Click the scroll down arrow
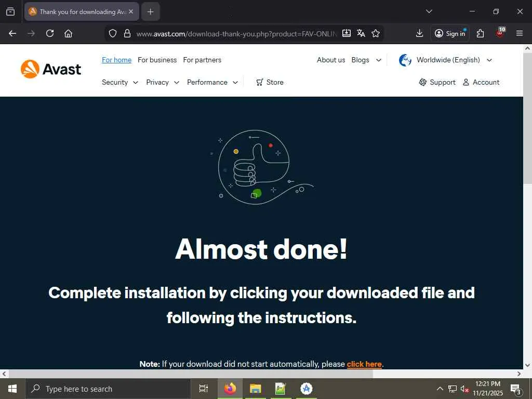This screenshot has height=399, width=532. tap(528, 365)
